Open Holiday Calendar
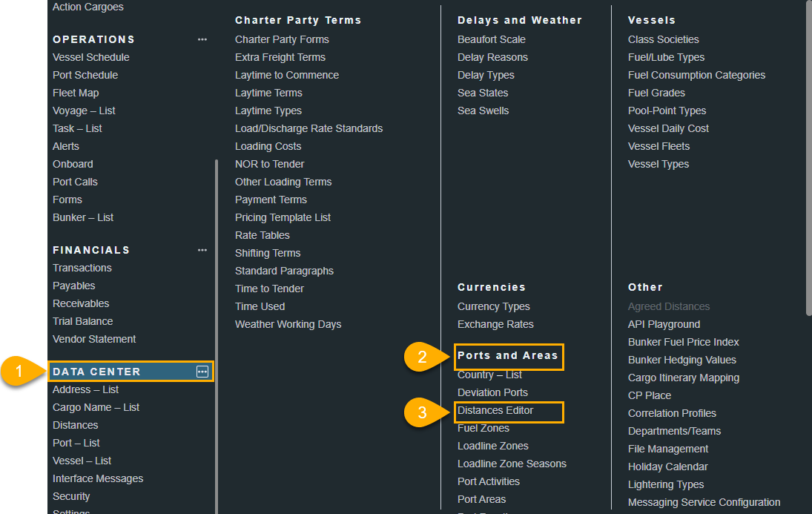 coord(667,467)
